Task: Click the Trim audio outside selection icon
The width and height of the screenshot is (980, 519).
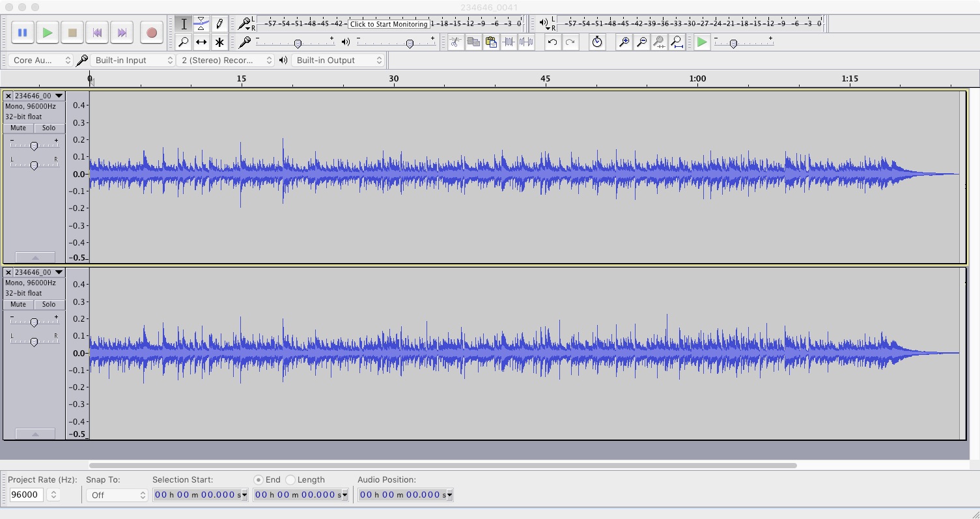Action: point(510,42)
